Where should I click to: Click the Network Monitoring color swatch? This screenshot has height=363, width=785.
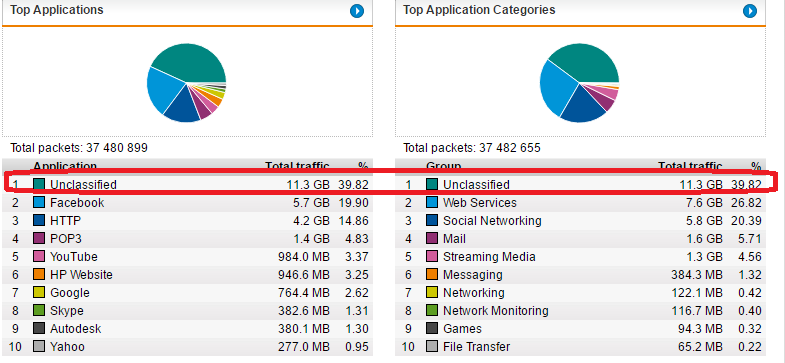click(x=432, y=311)
